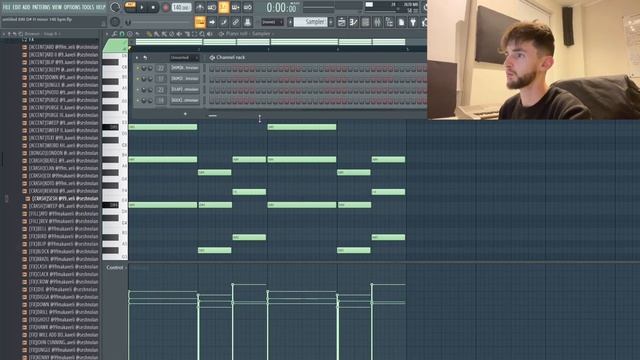Viewport: 640px width, 360px height.
Task: Open the name button of the channel numbered 17
Action: pyautogui.click(x=185, y=79)
